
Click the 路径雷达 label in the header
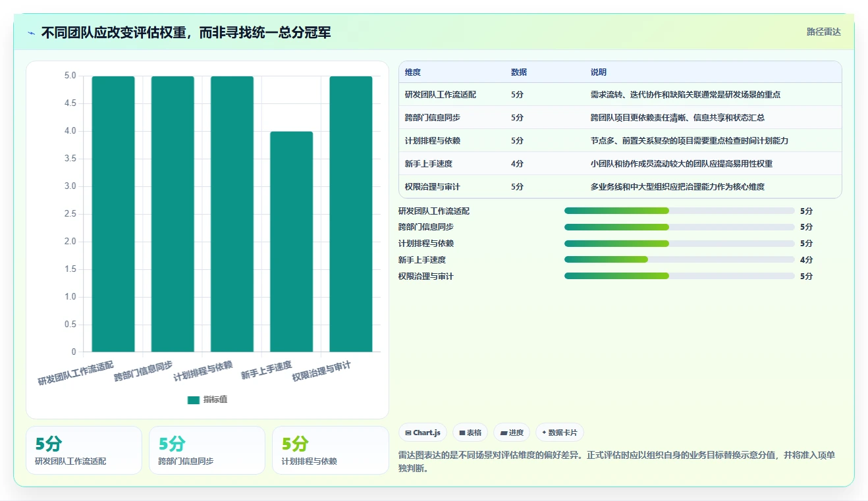823,32
